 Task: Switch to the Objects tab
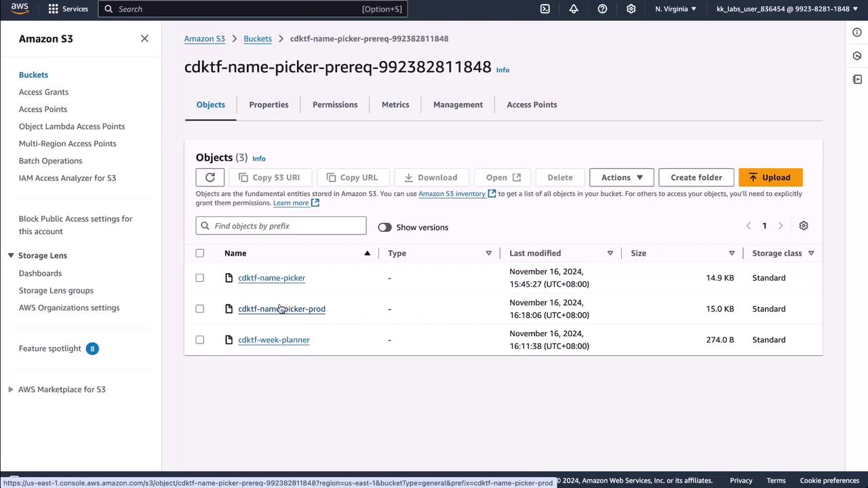tap(210, 105)
